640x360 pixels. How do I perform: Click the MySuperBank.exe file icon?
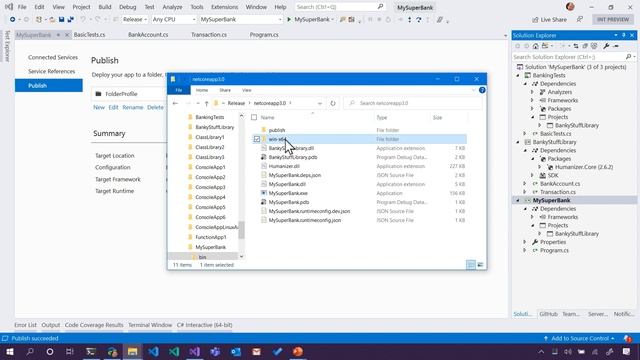[x=264, y=193]
